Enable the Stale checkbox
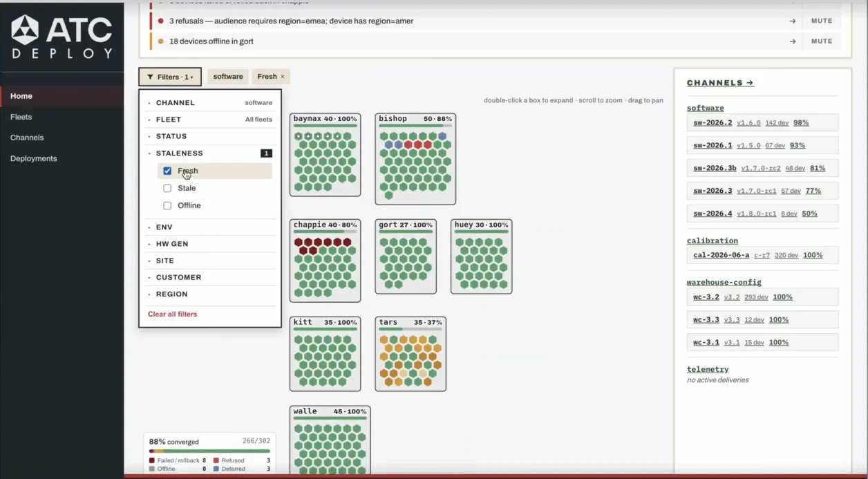Viewport: 868px width, 479px height. [x=167, y=188]
